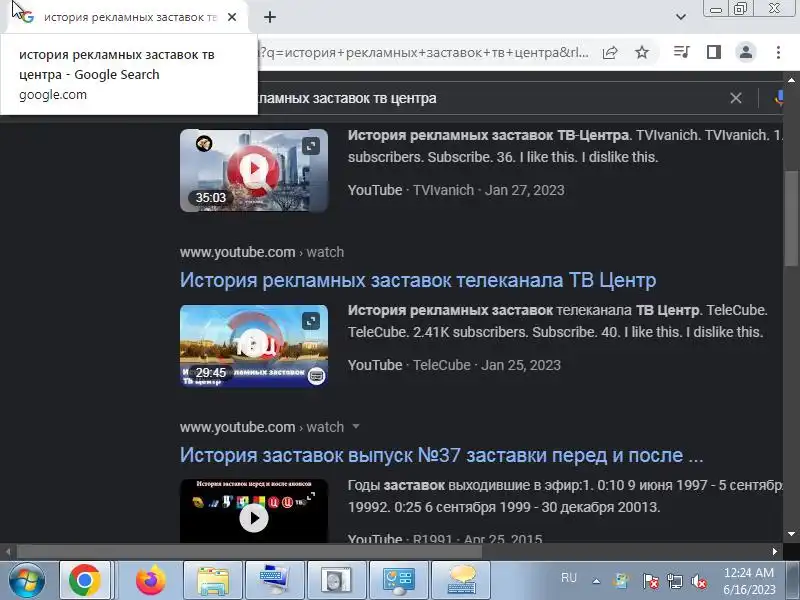Image resolution: width=800 pixels, height=600 pixels.
Task: Open the computer with keyboard taskbar icon
Action: click(274, 580)
